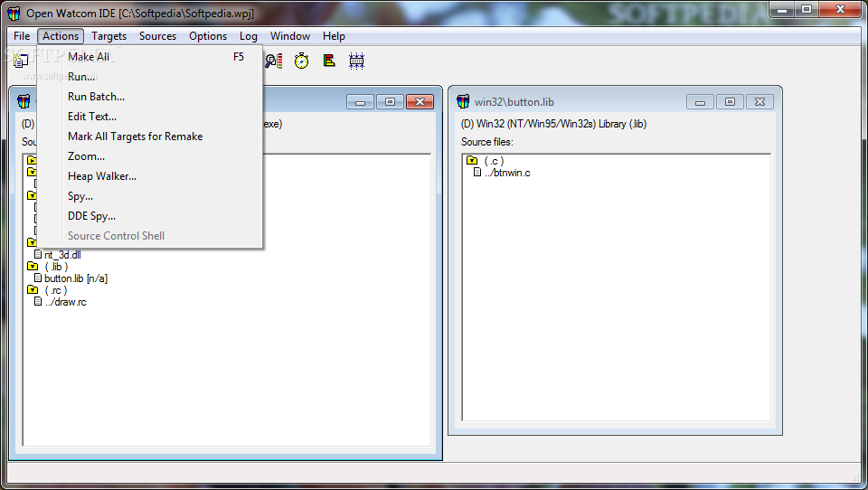Collapse the ( .lib ) folder in left window
868x490 pixels.
[x=33, y=267]
